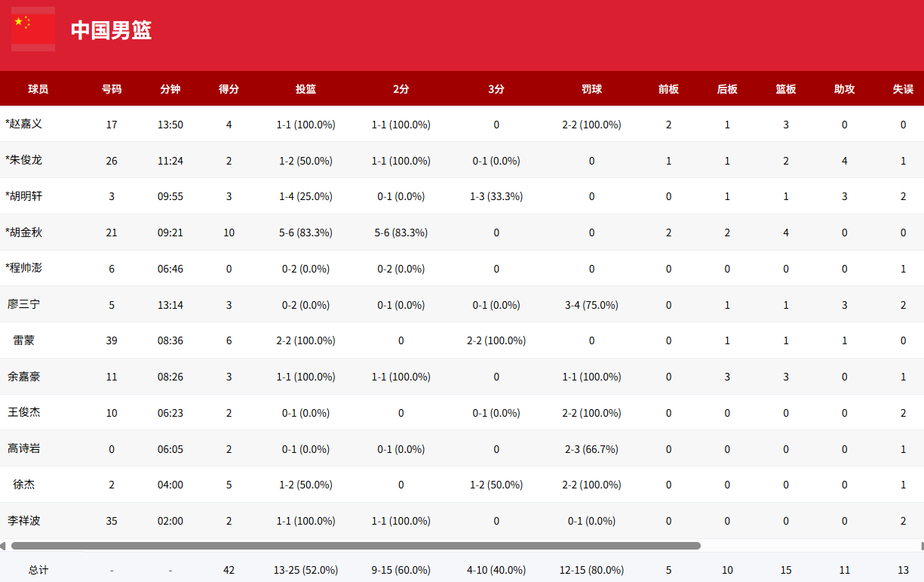Click 程帅澎's minutes 06:46

(170, 269)
